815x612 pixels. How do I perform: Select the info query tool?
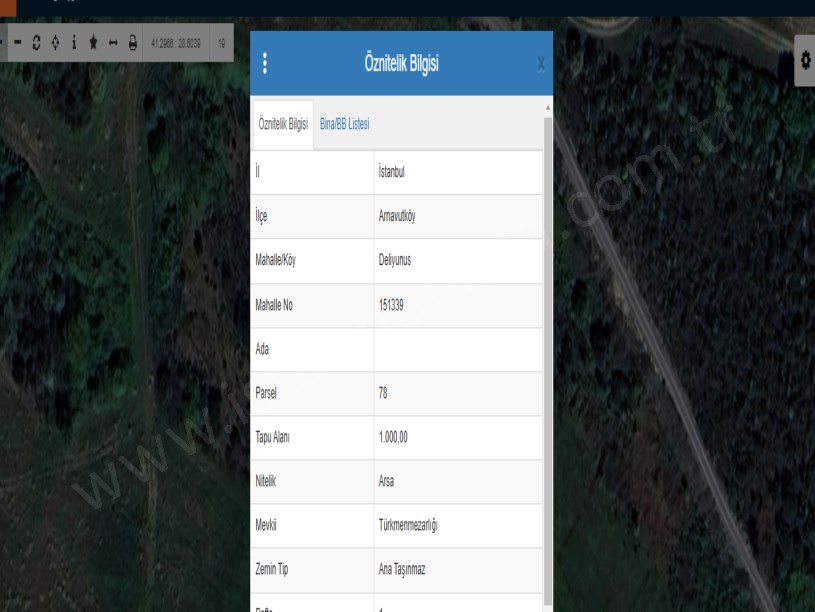74,44
